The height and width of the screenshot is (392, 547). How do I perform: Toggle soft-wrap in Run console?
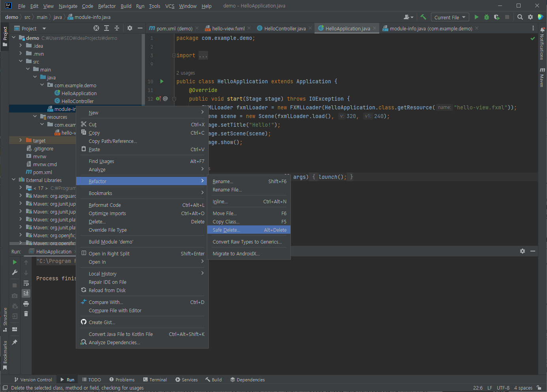(x=26, y=283)
